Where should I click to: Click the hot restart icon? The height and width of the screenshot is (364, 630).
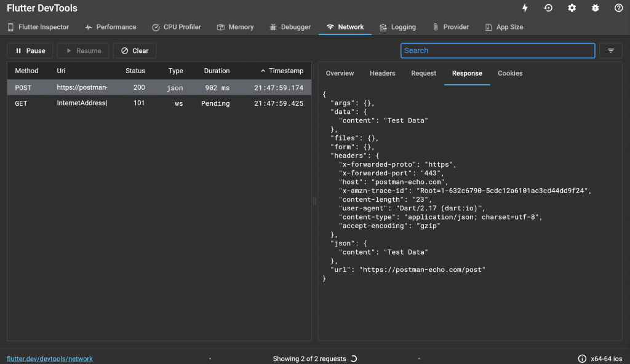(548, 8)
